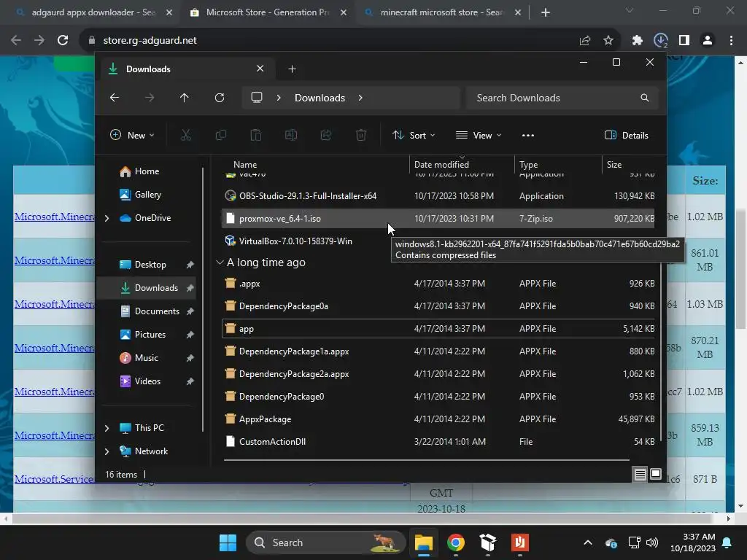Expand Network tree node
Viewport: 747px width, 560px height.
pyautogui.click(x=107, y=451)
